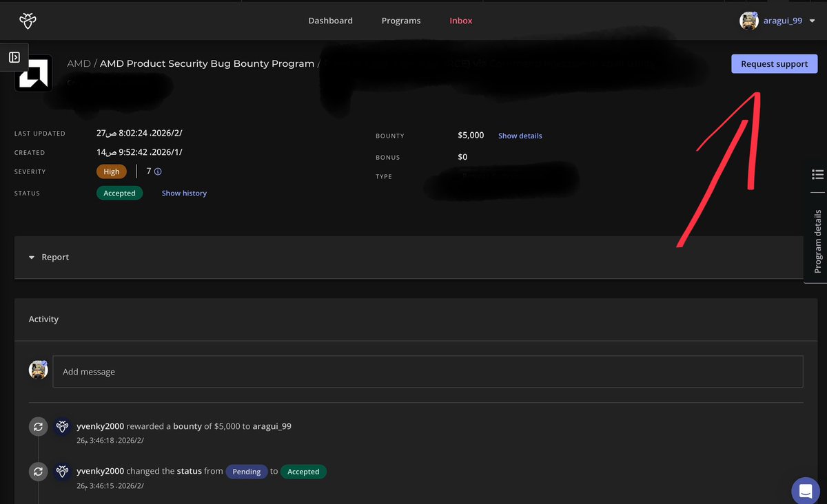Click the severity score 7
827x504 pixels.
(149, 171)
